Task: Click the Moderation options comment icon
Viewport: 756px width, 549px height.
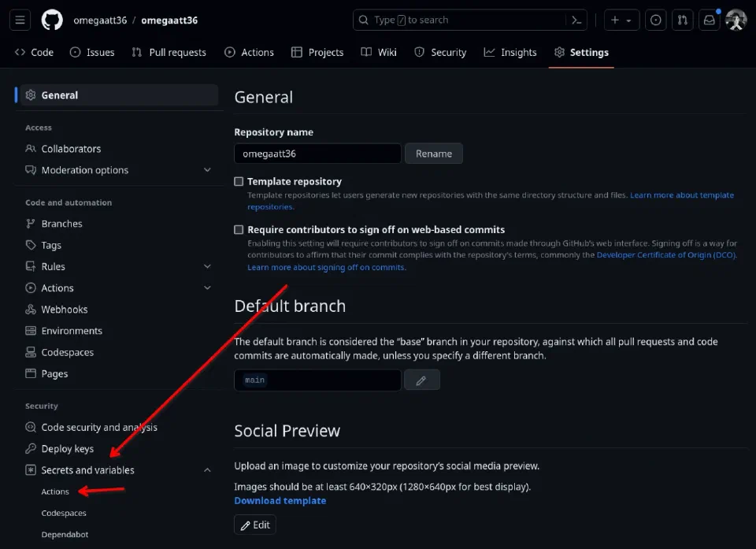Action: (x=31, y=170)
